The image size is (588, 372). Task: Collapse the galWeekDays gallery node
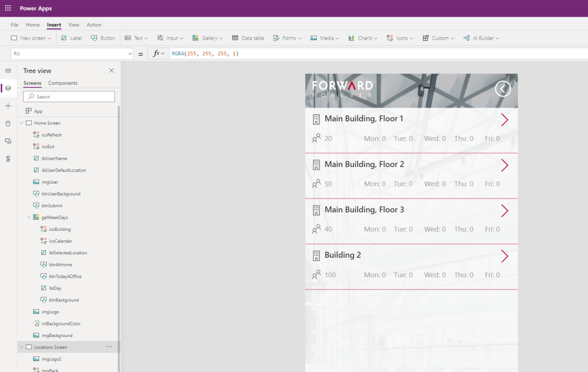(29, 218)
